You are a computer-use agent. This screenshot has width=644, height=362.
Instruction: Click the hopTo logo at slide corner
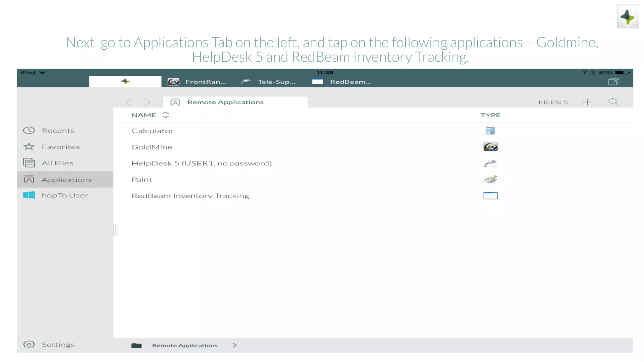click(628, 17)
